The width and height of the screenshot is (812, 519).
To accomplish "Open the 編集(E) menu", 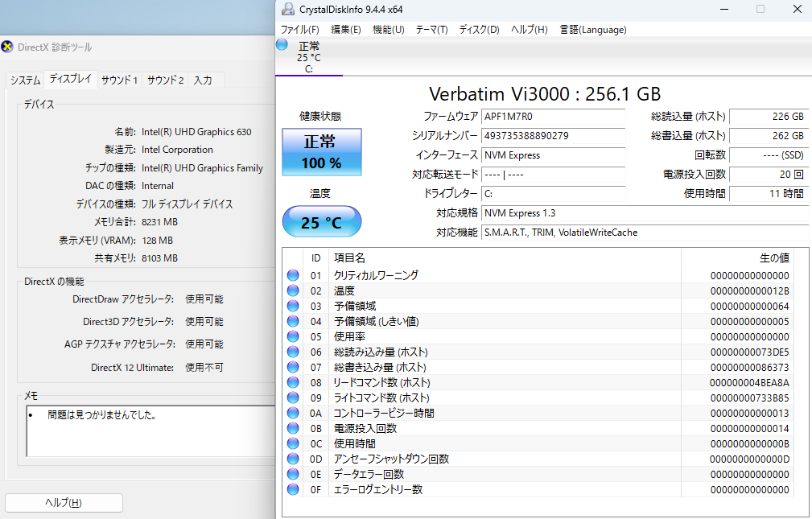I will [346, 30].
